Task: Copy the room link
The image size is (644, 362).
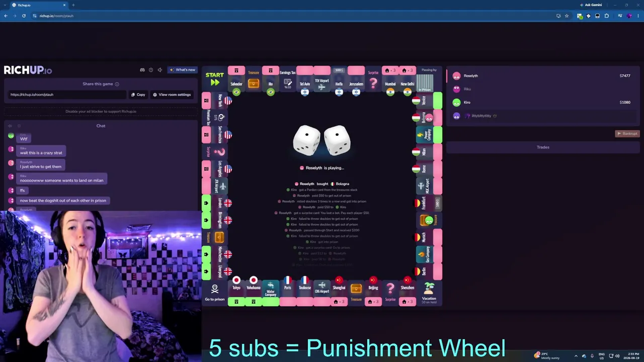Action: 138,95
